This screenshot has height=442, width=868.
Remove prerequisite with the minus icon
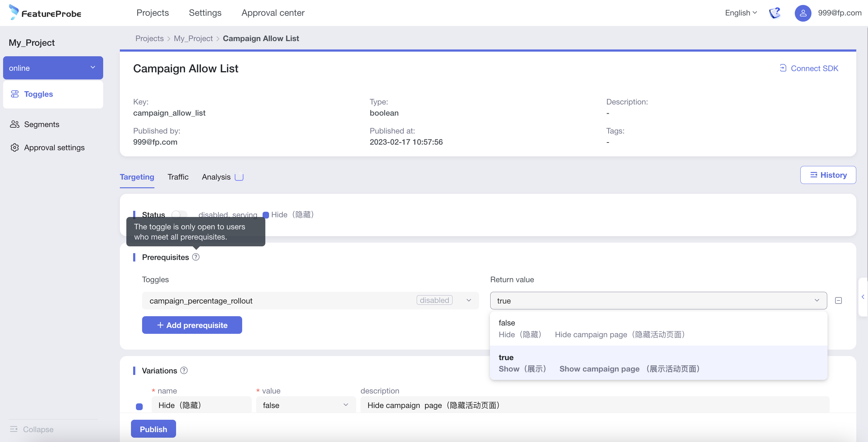pyautogui.click(x=838, y=300)
